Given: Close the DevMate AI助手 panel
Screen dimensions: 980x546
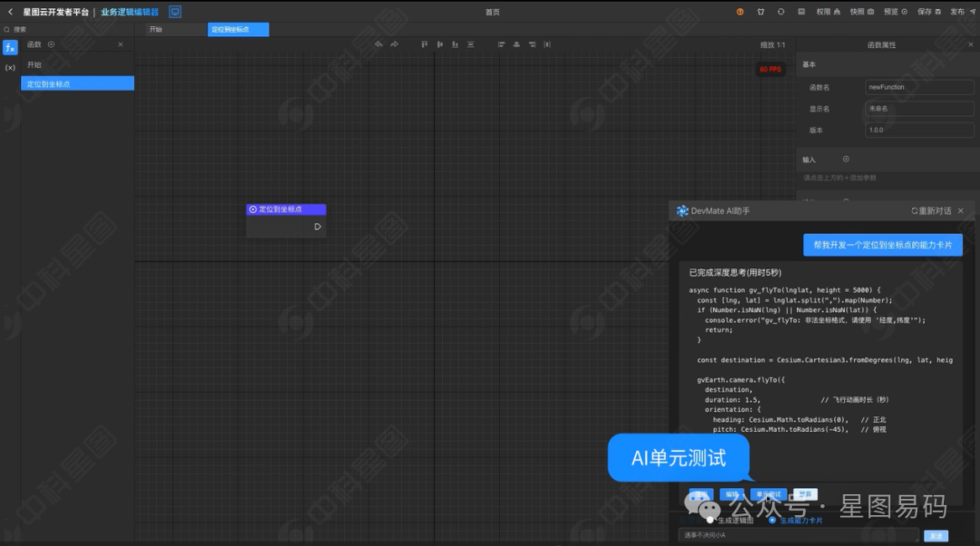Looking at the screenshot, I should 961,211.
